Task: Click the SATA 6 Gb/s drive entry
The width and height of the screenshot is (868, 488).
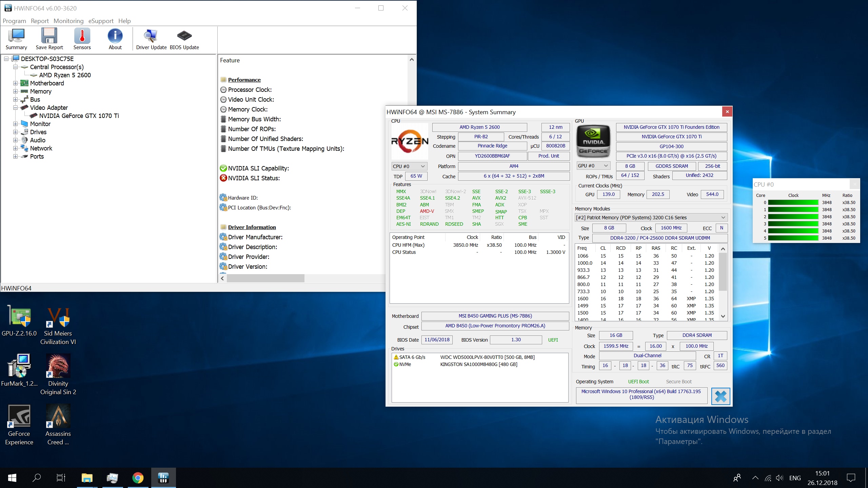Action: [x=464, y=357]
